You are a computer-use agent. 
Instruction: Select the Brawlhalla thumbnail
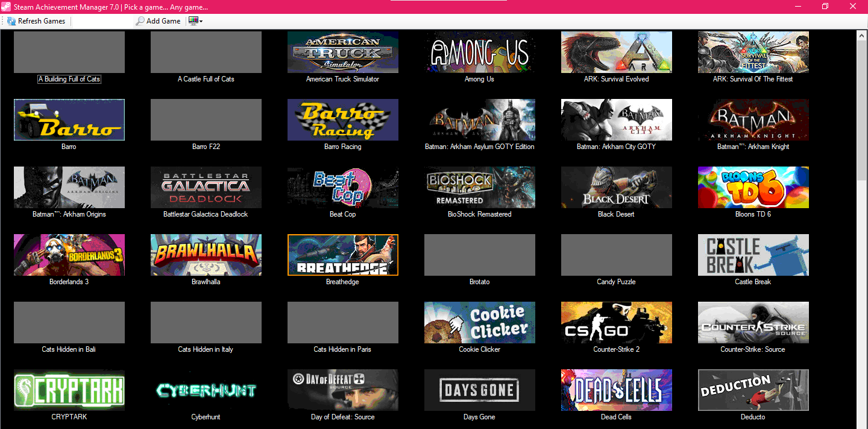[206, 255]
